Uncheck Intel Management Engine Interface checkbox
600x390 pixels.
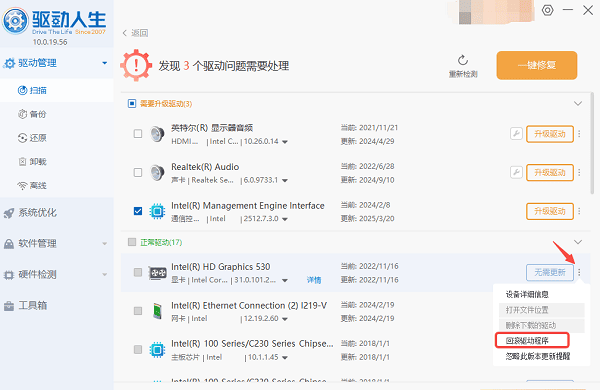[x=138, y=211]
